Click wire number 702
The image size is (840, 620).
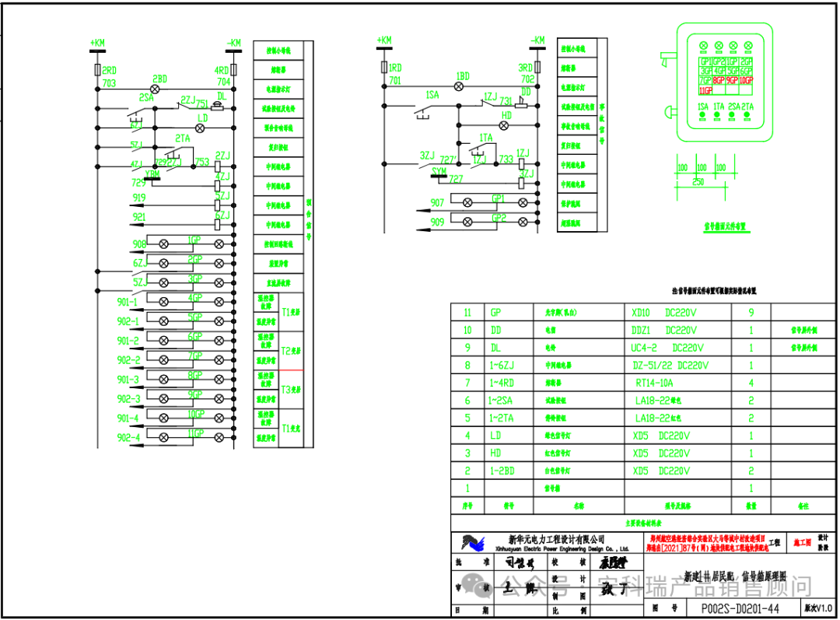[527, 79]
